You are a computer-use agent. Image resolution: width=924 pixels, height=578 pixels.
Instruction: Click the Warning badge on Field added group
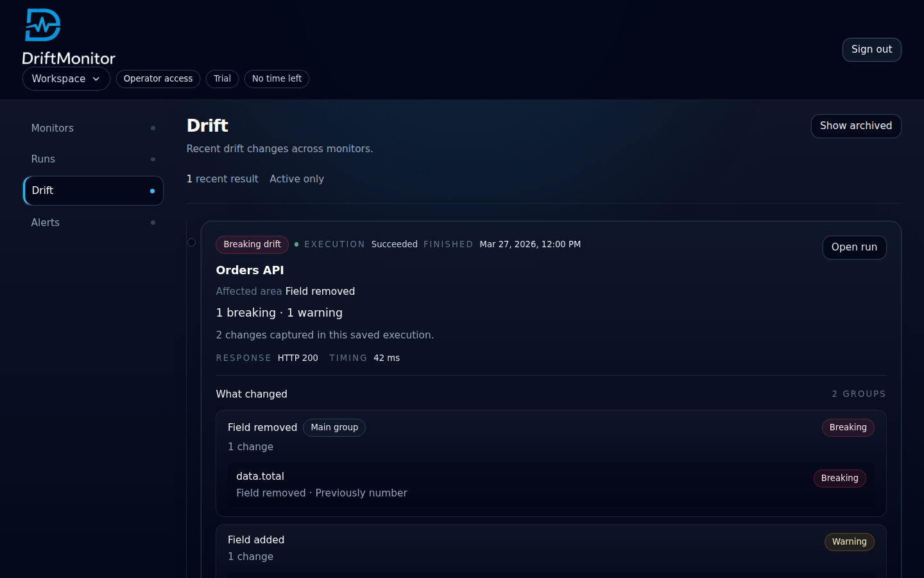click(849, 541)
